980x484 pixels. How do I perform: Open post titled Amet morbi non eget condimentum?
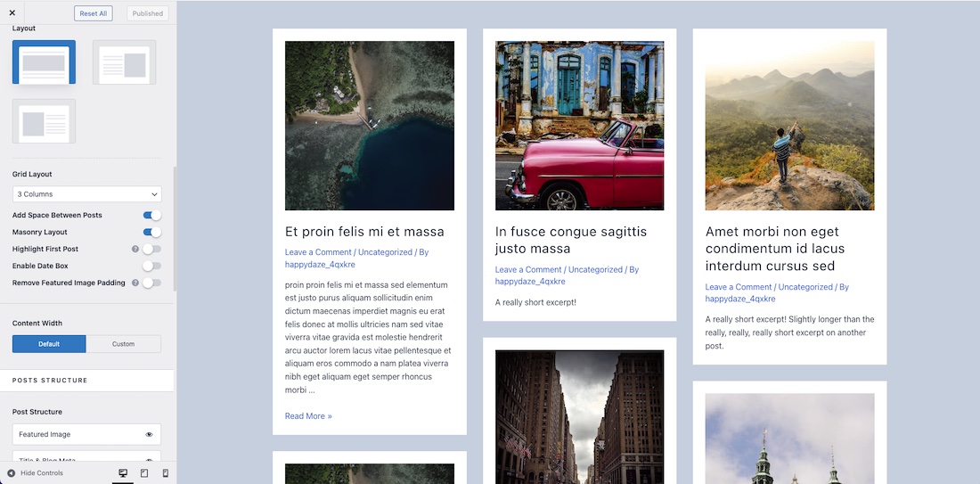[775, 249]
